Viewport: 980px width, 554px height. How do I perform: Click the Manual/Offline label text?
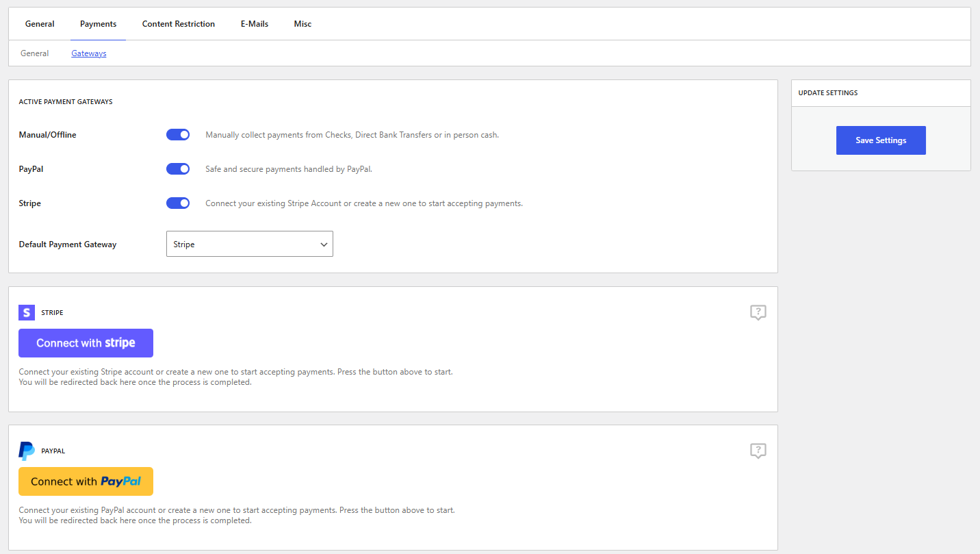tap(48, 135)
